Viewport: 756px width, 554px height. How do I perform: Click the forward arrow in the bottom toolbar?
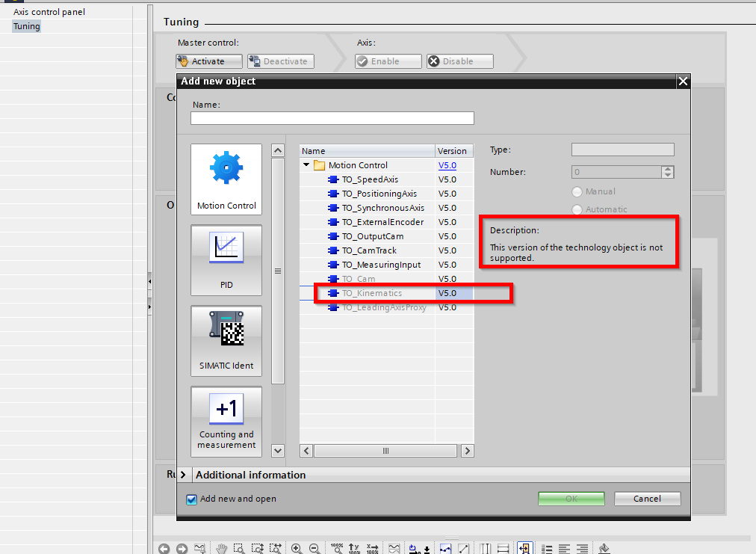tap(182, 548)
